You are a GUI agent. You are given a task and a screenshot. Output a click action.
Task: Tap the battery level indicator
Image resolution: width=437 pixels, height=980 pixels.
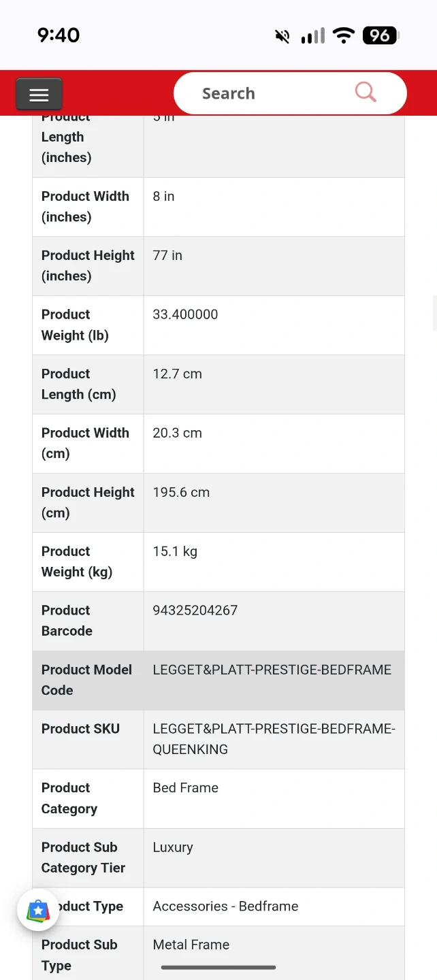[x=381, y=35]
